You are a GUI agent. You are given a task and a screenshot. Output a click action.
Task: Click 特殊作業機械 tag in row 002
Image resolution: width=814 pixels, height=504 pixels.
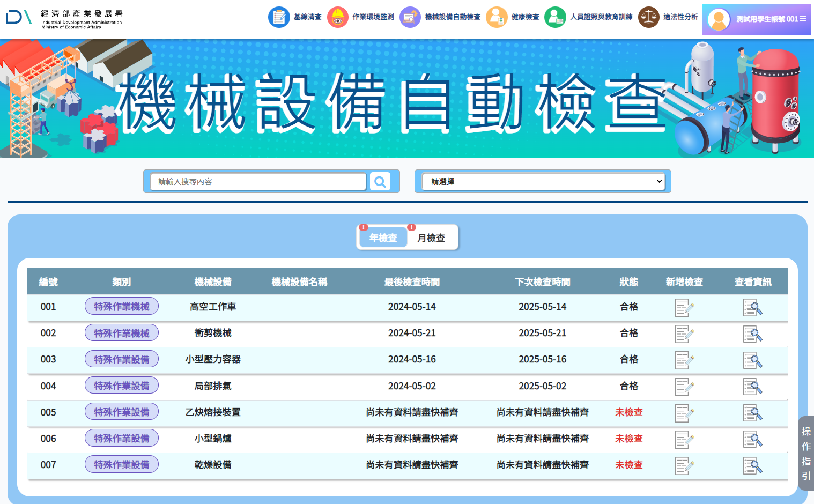click(x=122, y=333)
